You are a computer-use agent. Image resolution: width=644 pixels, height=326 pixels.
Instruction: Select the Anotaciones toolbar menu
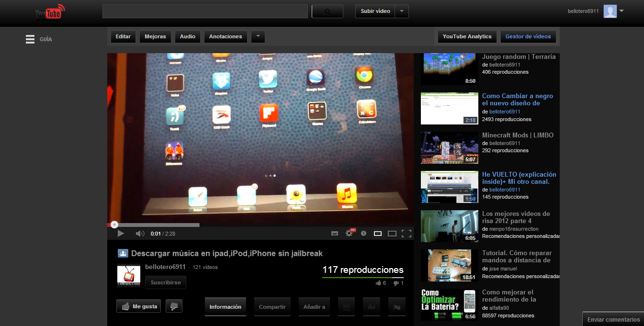[225, 36]
